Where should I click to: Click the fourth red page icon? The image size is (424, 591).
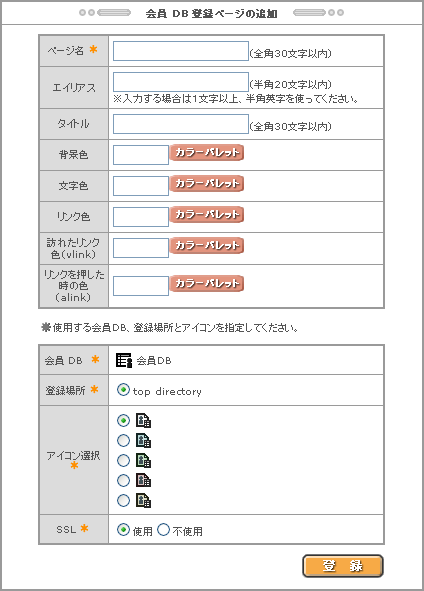143,481
